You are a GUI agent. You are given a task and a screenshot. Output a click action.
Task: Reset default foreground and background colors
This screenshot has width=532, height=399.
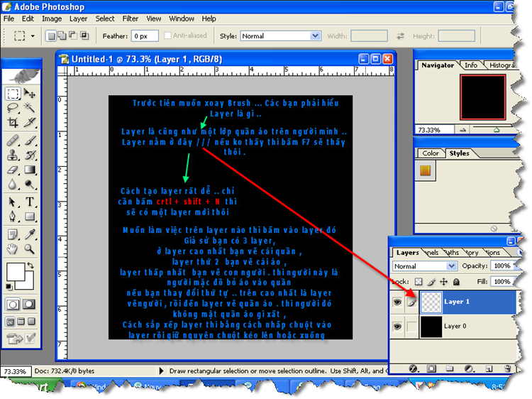(x=9, y=287)
